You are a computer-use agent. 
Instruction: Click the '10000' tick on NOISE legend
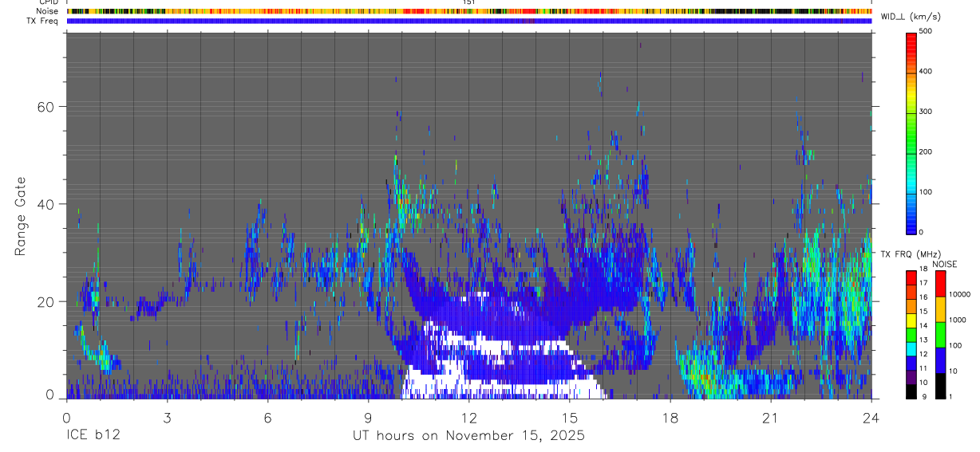959,294
